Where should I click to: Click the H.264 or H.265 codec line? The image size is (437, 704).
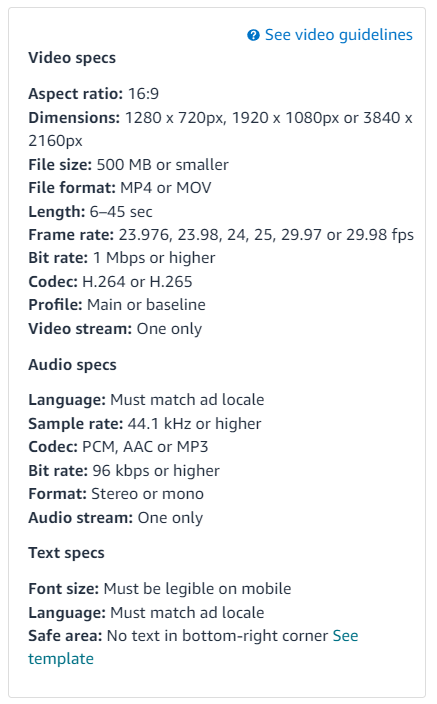pos(110,282)
